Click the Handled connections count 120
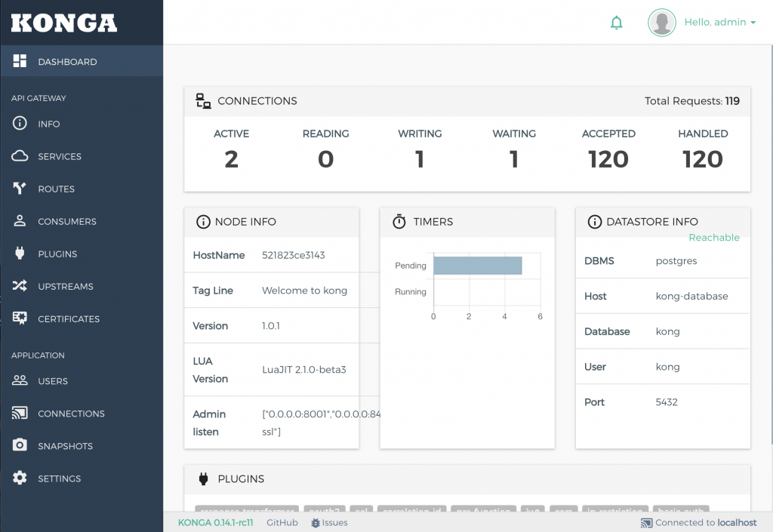The height and width of the screenshot is (532, 773). click(x=703, y=159)
